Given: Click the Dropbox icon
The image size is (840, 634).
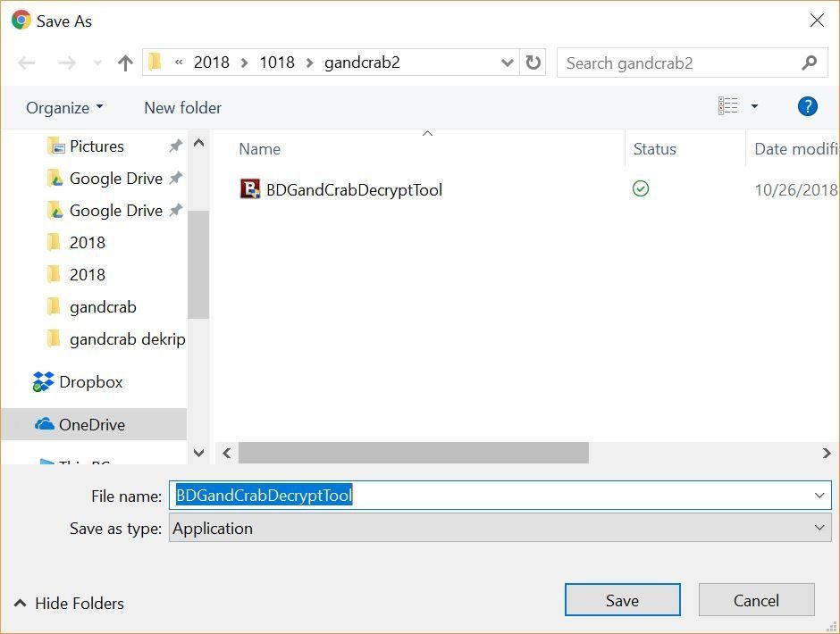Looking at the screenshot, I should click(x=43, y=382).
